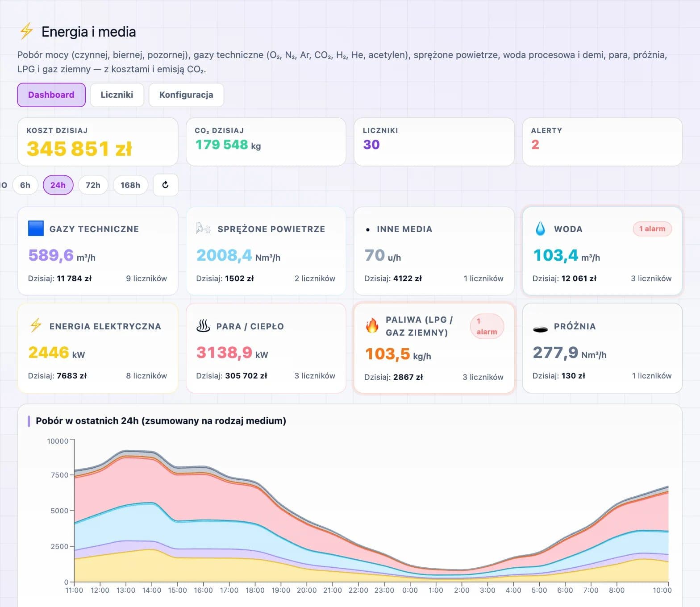Click the 2008,4 Nm³/h value

tap(238, 255)
